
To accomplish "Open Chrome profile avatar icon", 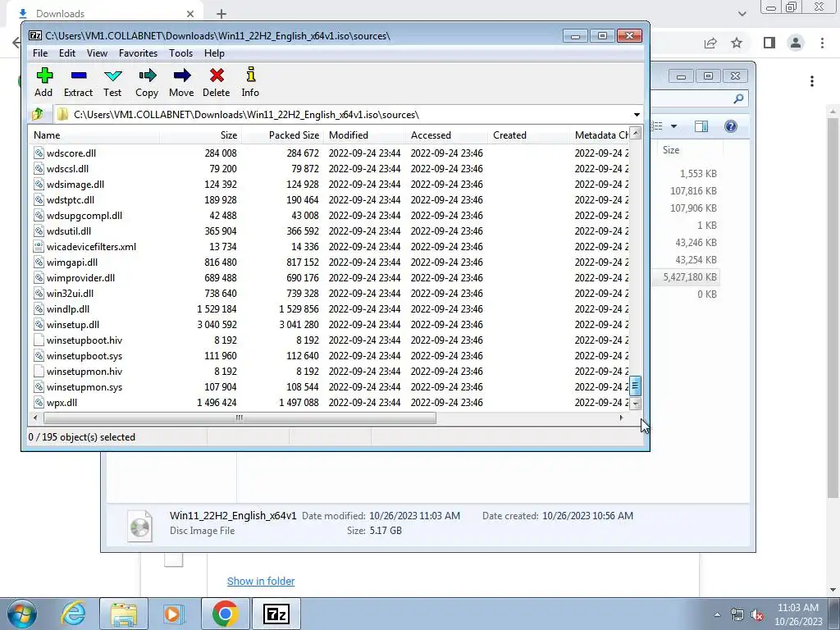I will pos(796,43).
